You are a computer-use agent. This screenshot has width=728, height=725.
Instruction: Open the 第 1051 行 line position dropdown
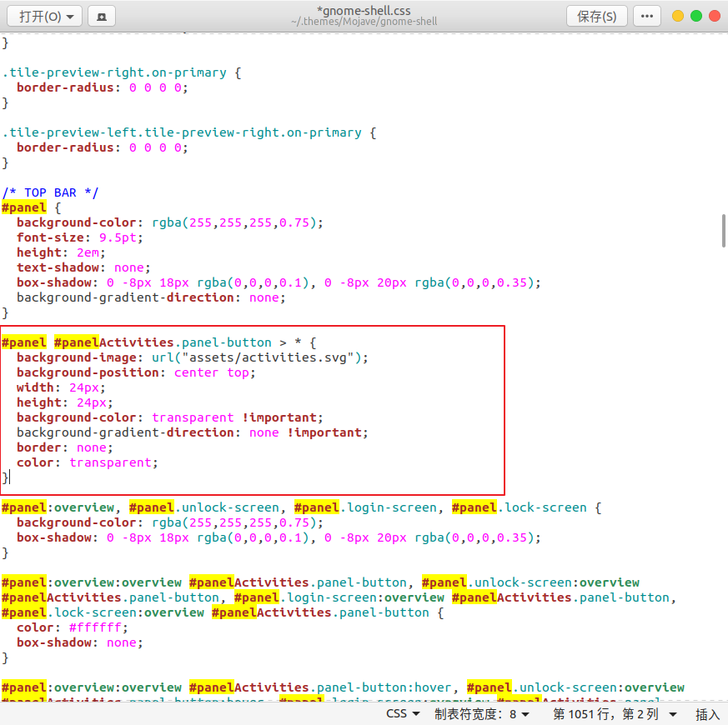point(615,714)
